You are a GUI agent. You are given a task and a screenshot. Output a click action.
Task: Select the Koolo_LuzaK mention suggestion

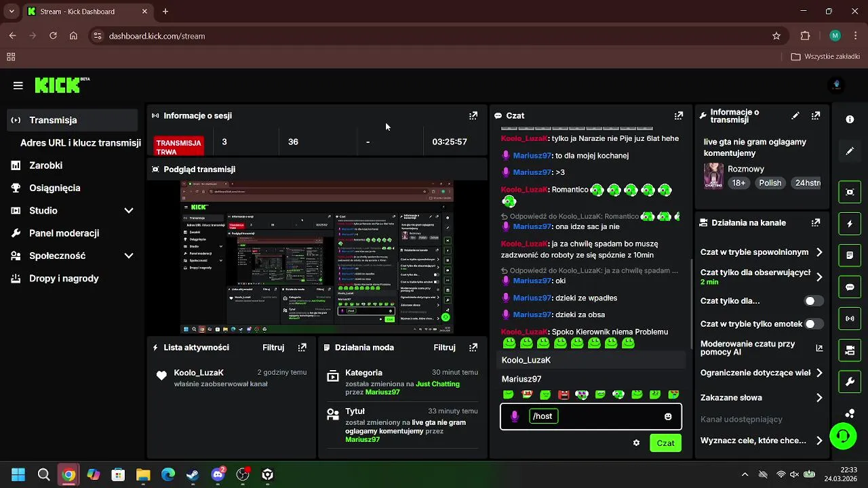coord(591,361)
